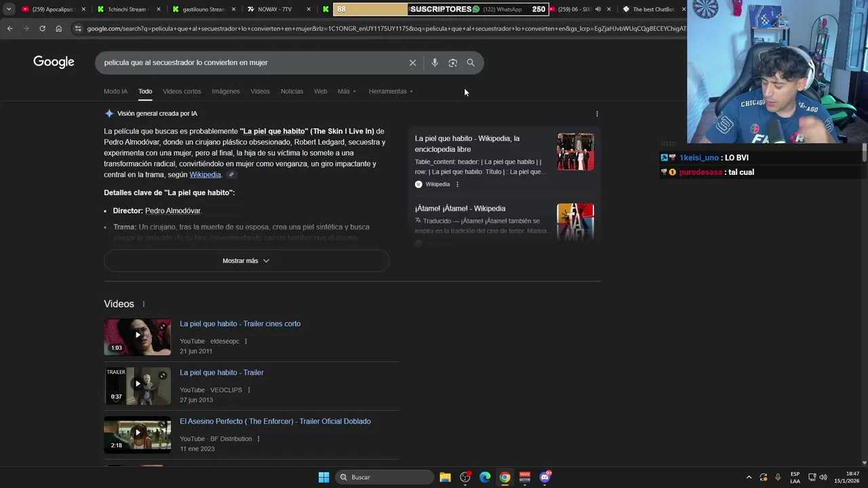Open Google Chrome taskbar icon

point(505,477)
